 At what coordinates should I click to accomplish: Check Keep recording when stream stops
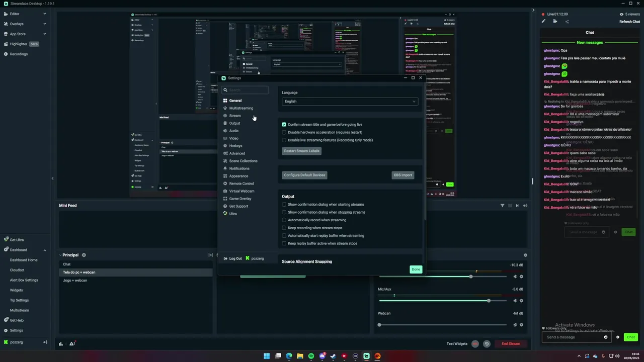coord(284,228)
